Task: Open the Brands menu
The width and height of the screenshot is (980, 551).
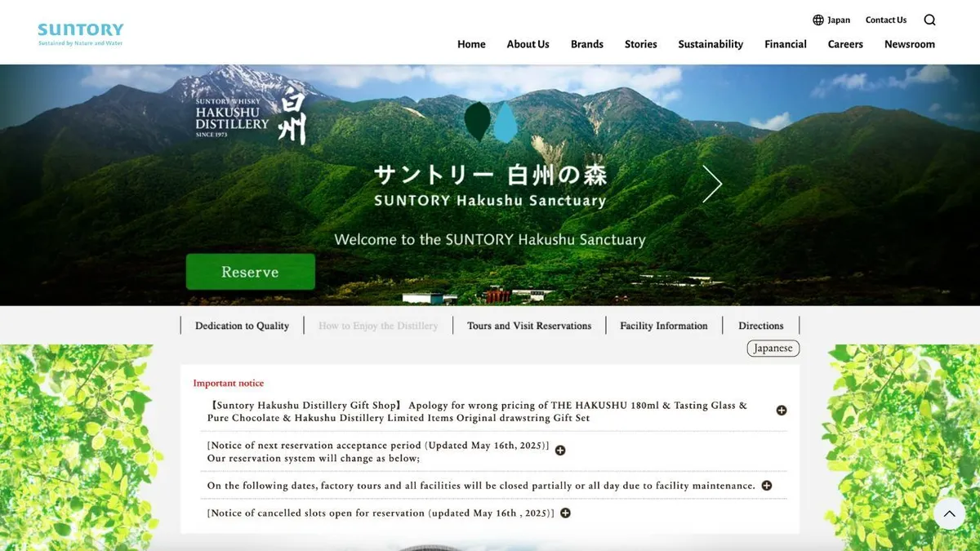Action: (586, 44)
